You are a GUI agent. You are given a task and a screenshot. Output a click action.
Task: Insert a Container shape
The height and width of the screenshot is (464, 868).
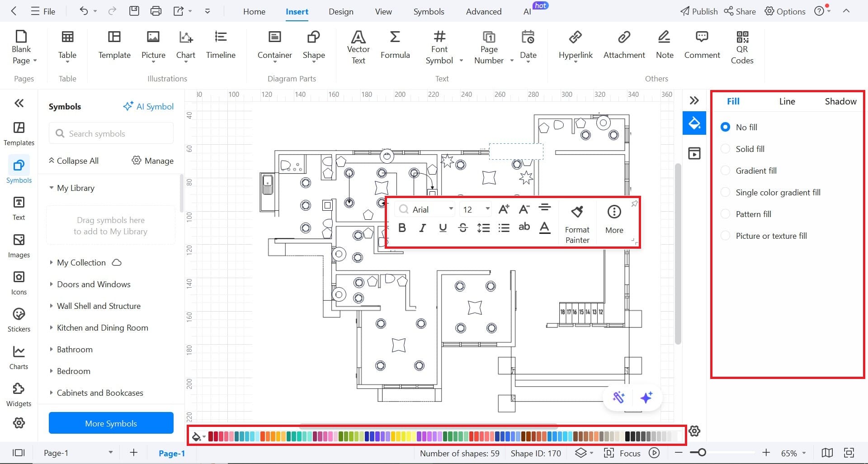274,45
